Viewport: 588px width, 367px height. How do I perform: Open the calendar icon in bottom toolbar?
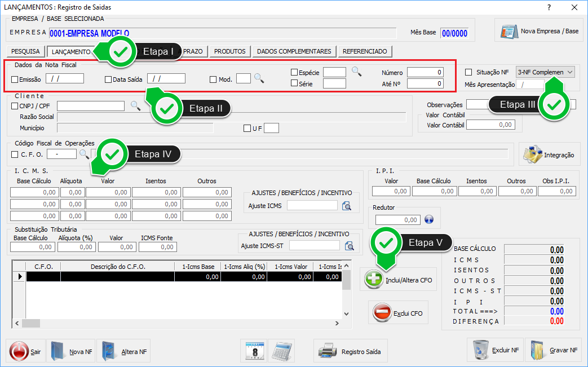[254, 351]
